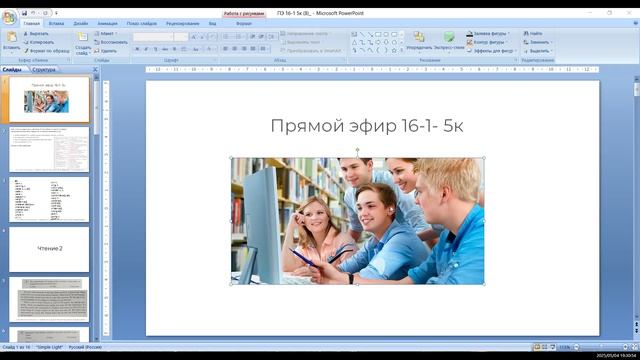
Task: Toggle strikethrough formatting in Шрифт group
Action: coord(164,49)
